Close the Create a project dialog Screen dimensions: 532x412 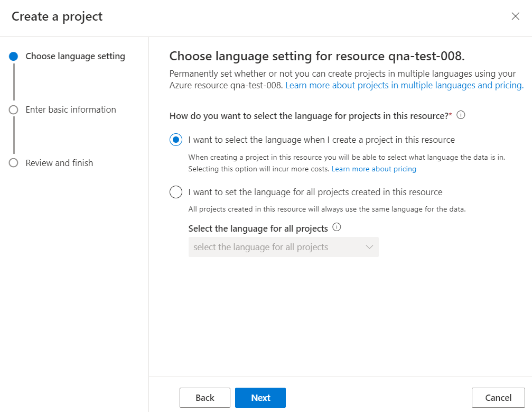(516, 16)
